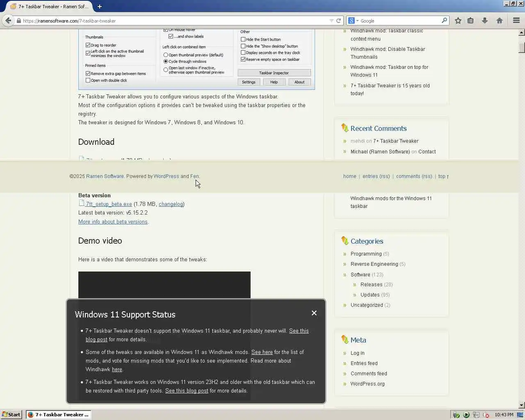Open a new tab with the plus button
The height and width of the screenshot is (420, 525).
(100, 6)
